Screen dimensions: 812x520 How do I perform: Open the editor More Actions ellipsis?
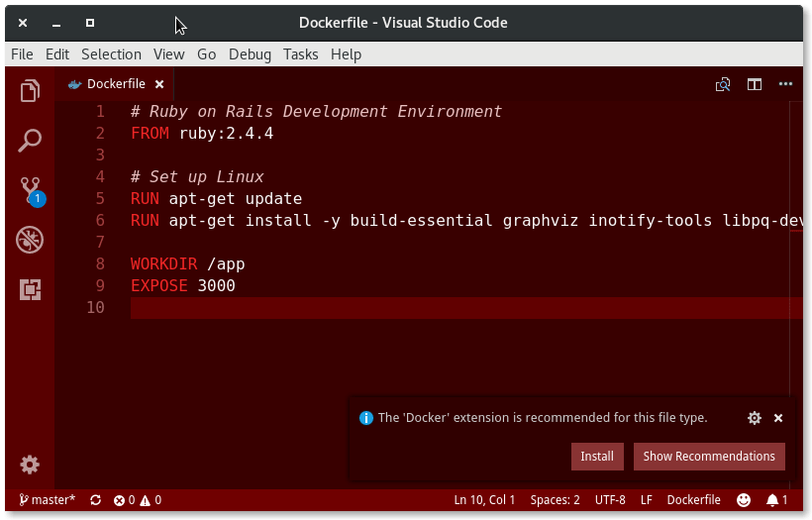(785, 84)
